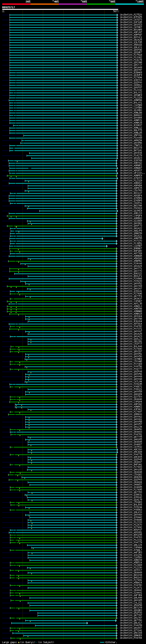Screen dimensions: 146x644
Task: Select the UniRef100_Q38713 label
Action: point(131,80)
